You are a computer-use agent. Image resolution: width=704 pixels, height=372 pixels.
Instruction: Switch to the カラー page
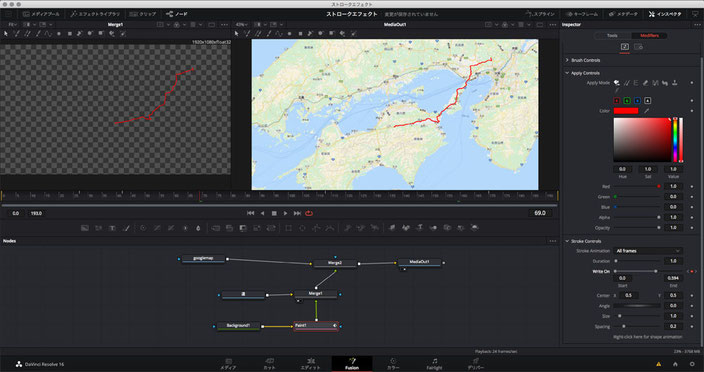point(393,364)
